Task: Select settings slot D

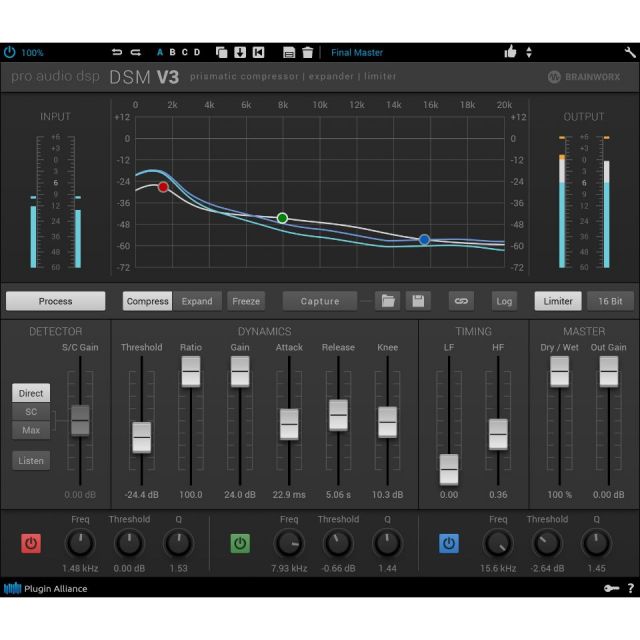Action: pos(197,52)
